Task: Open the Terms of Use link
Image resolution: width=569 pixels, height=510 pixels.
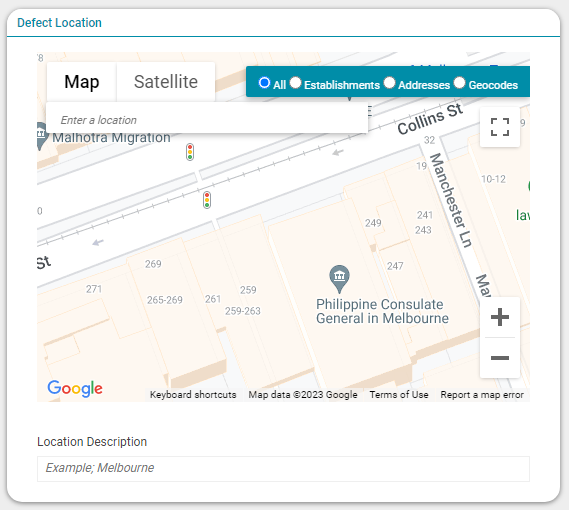Action: point(399,395)
